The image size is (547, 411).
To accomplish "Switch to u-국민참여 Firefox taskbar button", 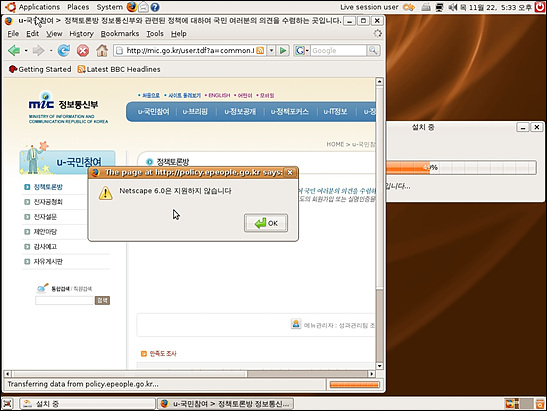I will pos(225,404).
